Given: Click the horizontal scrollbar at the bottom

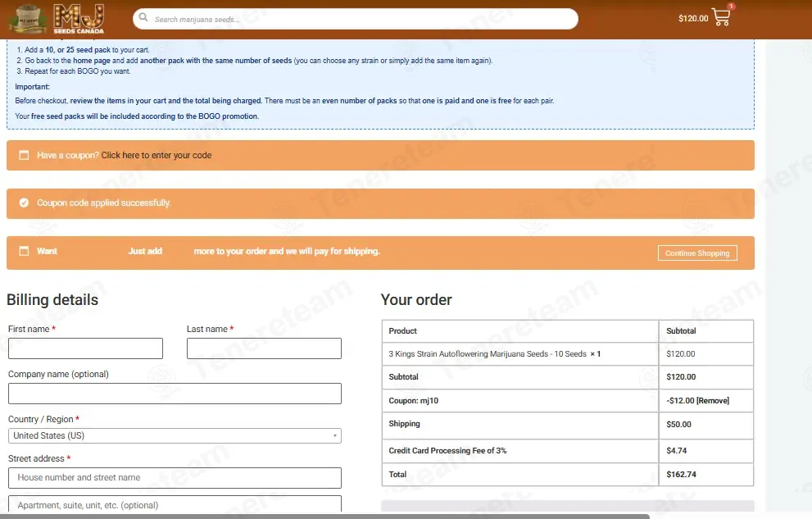Looking at the screenshot, I should (324, 517).
